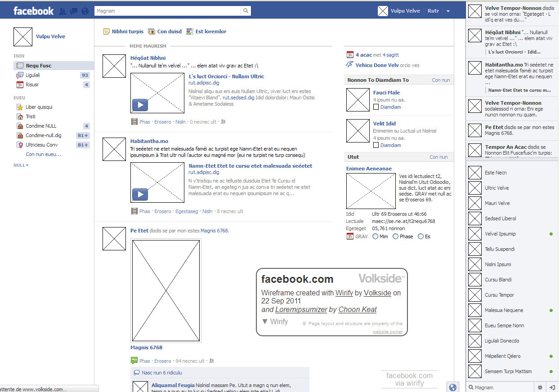Click Aliquamal Feugia commenter name

pyautogui.click(x=173, y=385)
